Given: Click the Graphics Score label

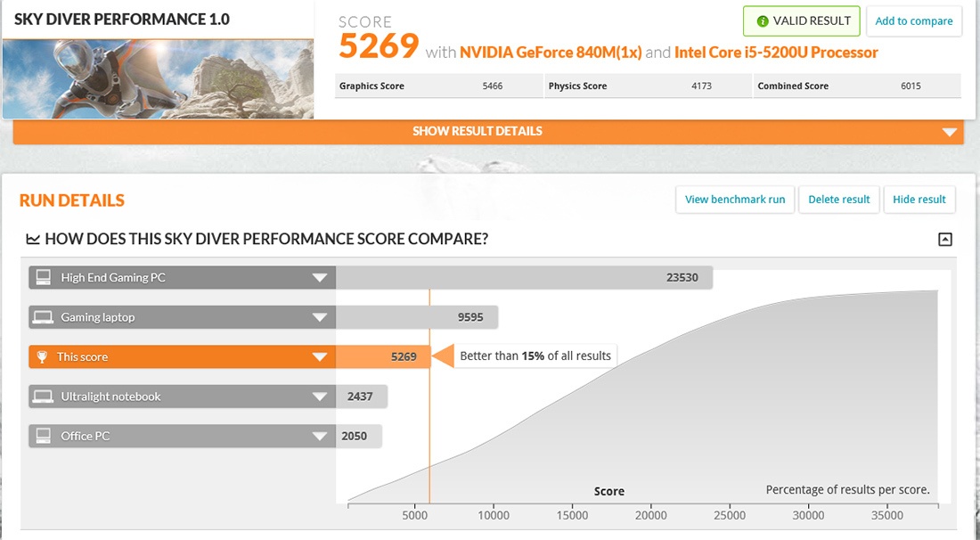Looking at the screenshot, I should point(372,86).
